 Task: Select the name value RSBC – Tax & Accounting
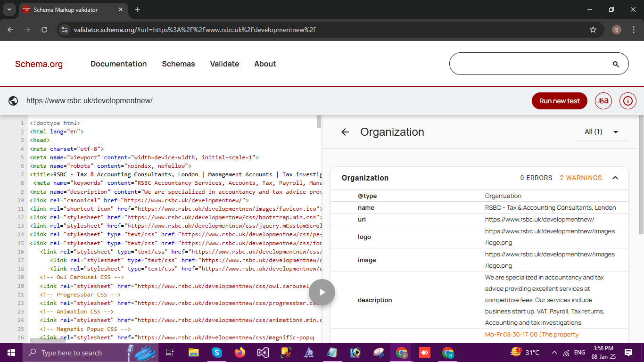[x=551, y=207]
